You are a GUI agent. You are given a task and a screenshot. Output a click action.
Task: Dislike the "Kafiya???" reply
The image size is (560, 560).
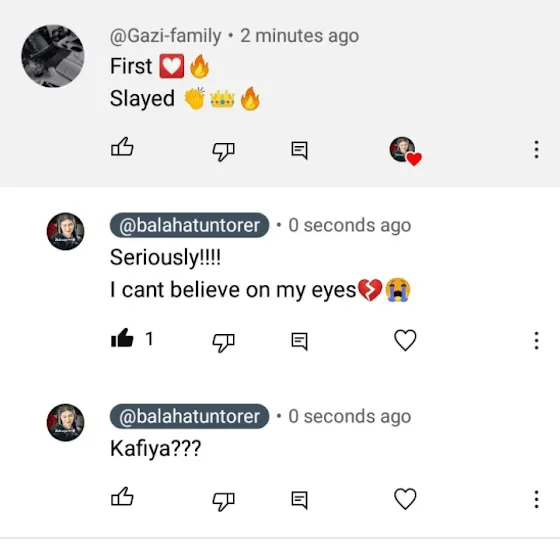(x=224, y=501)
